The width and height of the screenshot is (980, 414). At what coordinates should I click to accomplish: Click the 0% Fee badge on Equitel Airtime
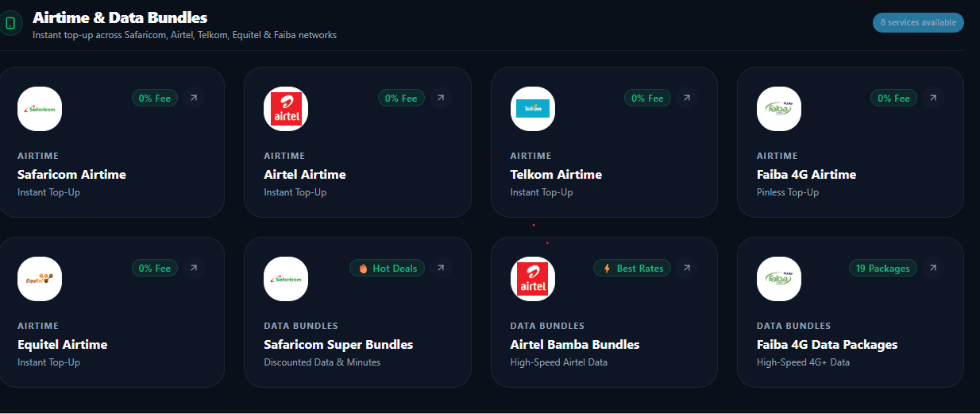click(155, 268)
